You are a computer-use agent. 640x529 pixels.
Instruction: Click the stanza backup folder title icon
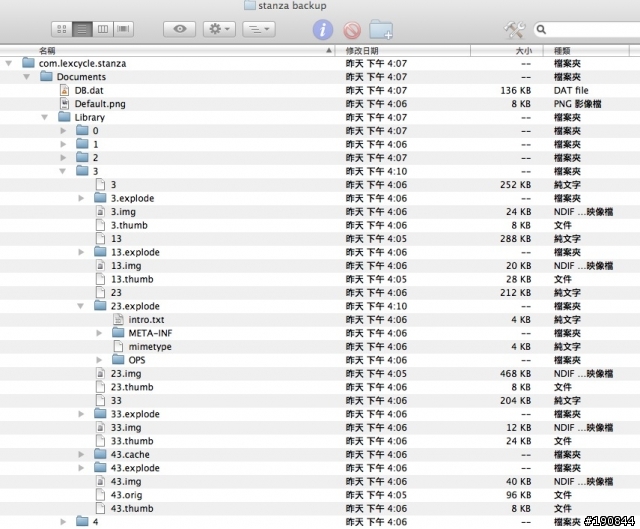[x=250, y=5]
